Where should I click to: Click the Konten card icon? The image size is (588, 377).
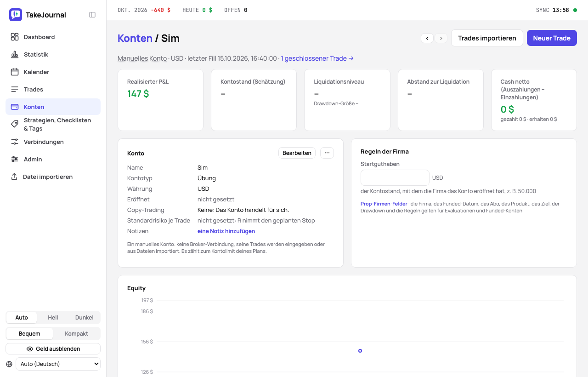[15, 107]
